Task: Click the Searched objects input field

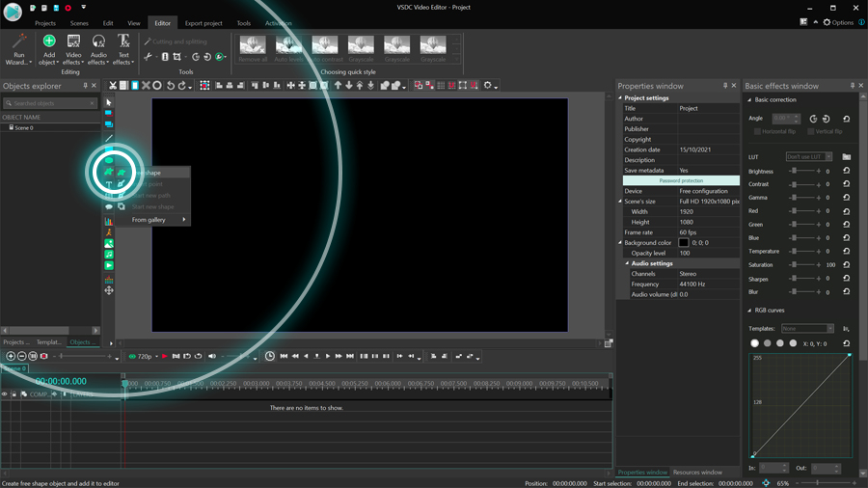Action: 50,103
